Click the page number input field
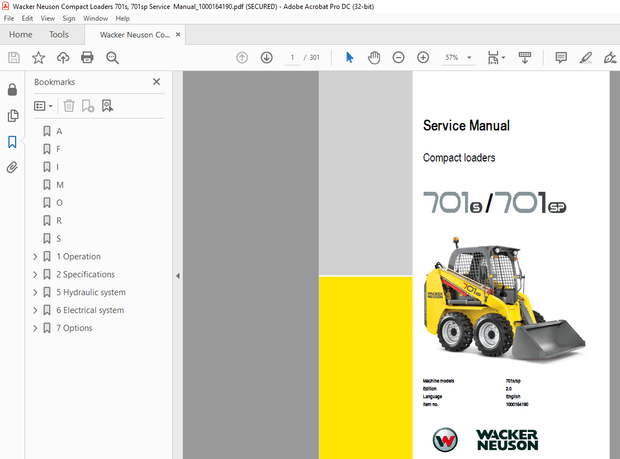 292,58
